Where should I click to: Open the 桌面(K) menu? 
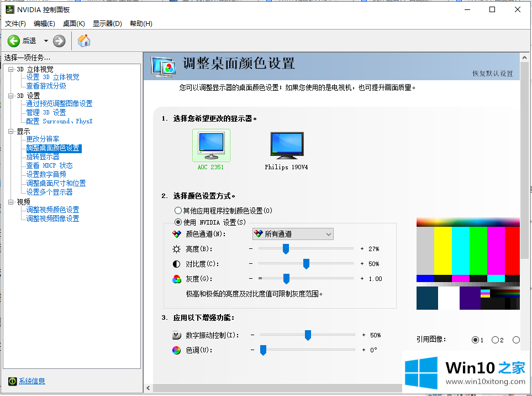coord(73,24)
